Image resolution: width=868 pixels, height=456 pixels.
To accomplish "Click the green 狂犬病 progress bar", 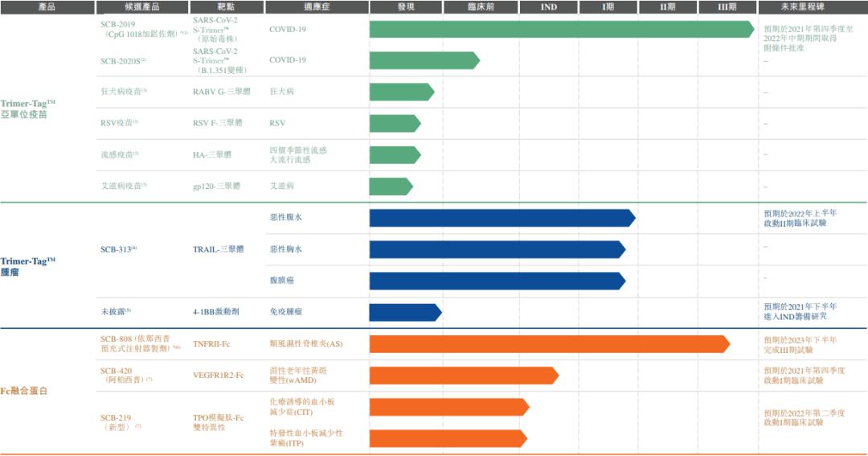I will click(x=401, y=92).
